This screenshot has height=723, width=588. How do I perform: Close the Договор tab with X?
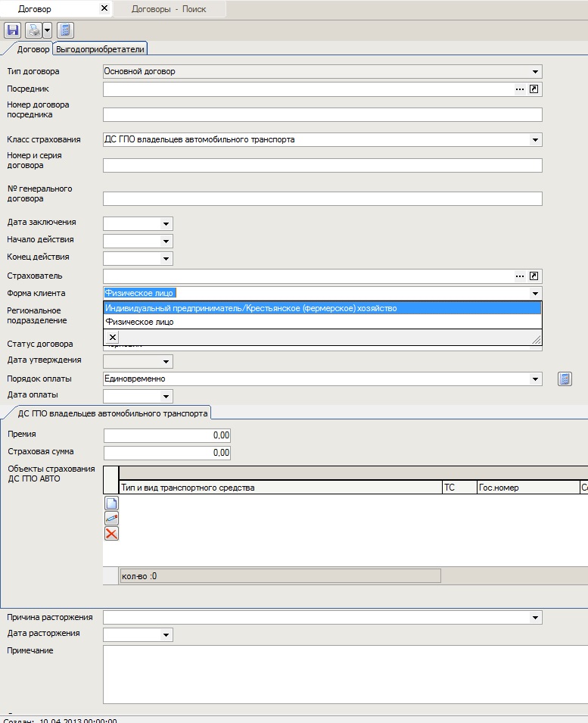104,9
